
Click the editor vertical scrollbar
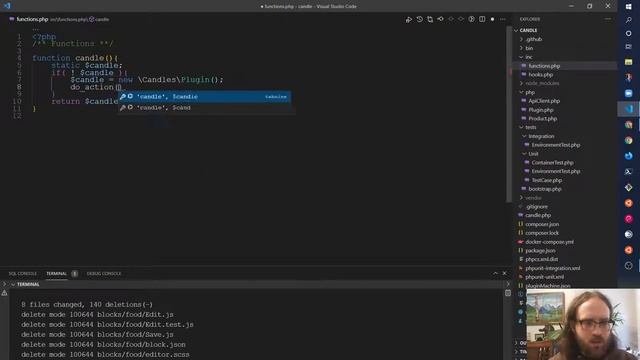pos(509,114)
